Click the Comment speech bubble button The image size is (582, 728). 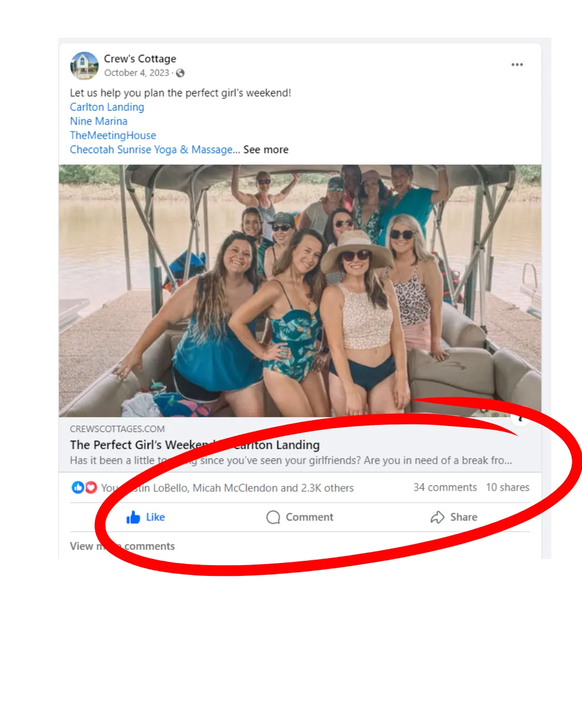[300, 517]
